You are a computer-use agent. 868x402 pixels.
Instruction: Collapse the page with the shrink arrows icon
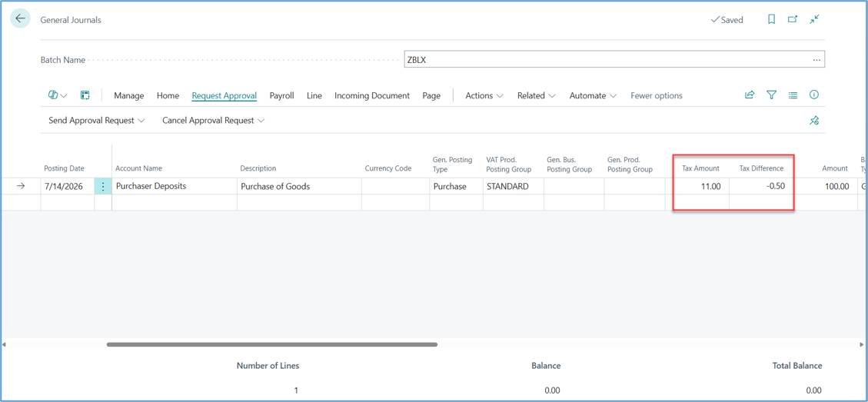coord(813,19)
